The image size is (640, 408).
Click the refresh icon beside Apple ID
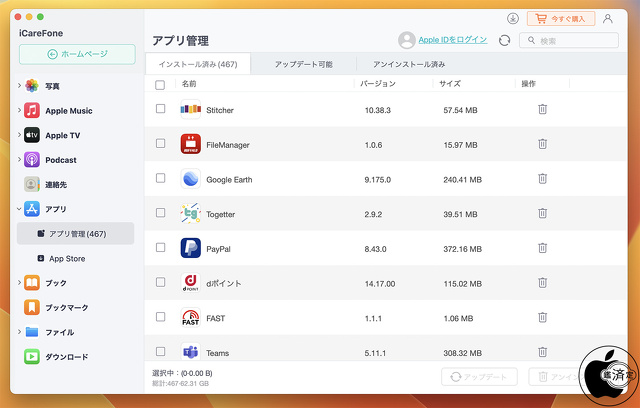[504, 40]
